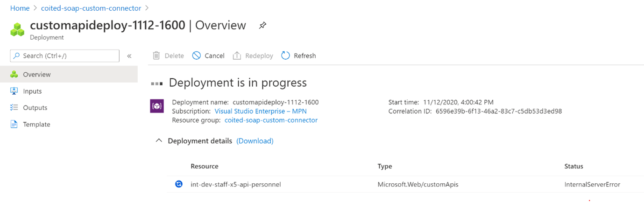Collapse the Deployment details section
644x215 pixels.
pyautogui.click(x=159, y=141)
